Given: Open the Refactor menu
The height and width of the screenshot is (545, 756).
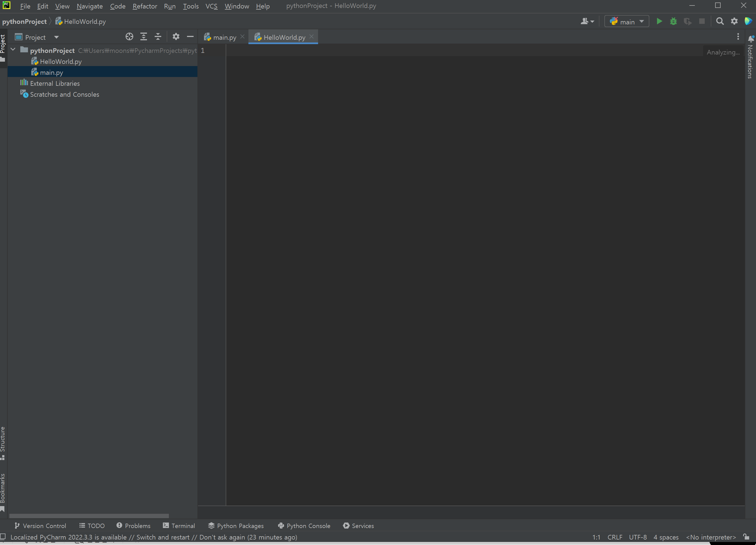Looking at the screenshot, I should [x=145, y=6].
